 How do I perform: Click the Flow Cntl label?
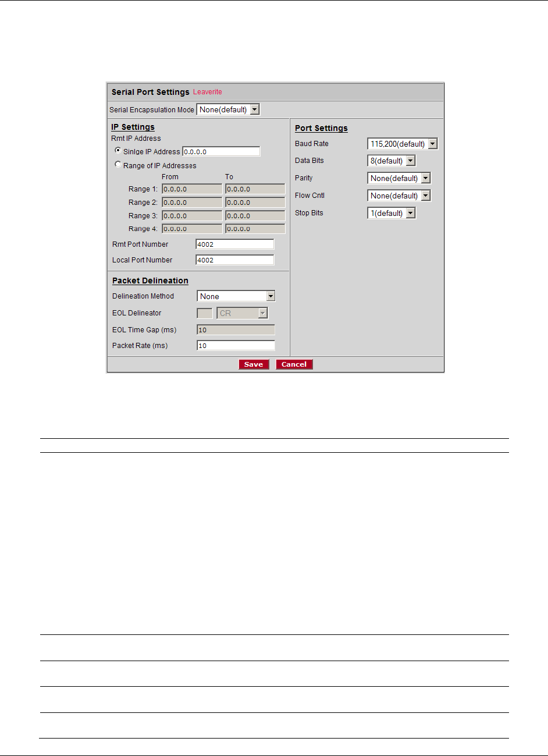click(x=310, y=196)
